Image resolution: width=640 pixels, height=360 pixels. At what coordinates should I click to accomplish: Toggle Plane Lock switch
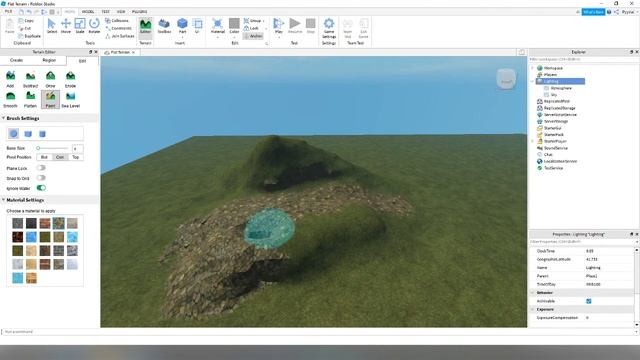click(41, 168)
